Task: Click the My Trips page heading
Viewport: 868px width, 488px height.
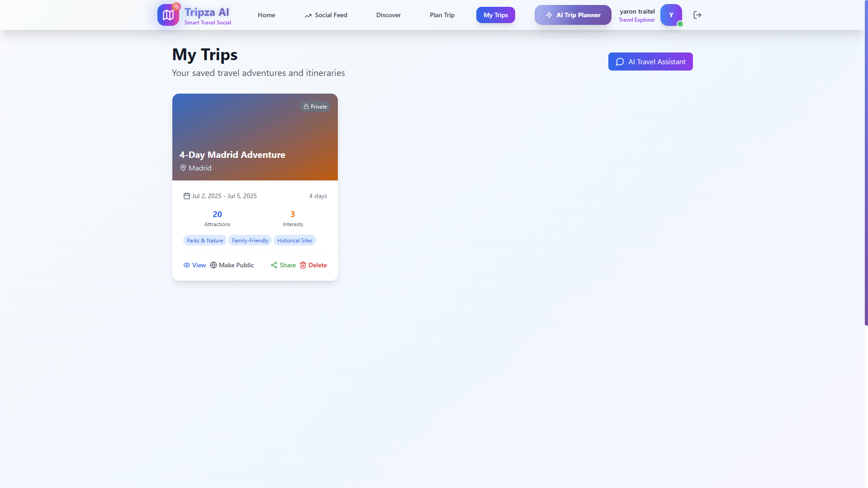Action: 205,55
